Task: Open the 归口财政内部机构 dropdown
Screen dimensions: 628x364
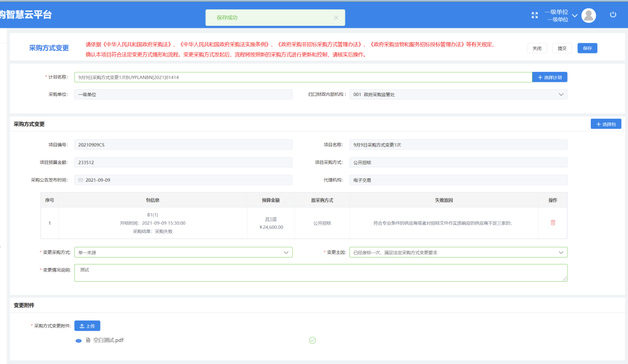Action: pyautogui.click(x=458, y=94)
